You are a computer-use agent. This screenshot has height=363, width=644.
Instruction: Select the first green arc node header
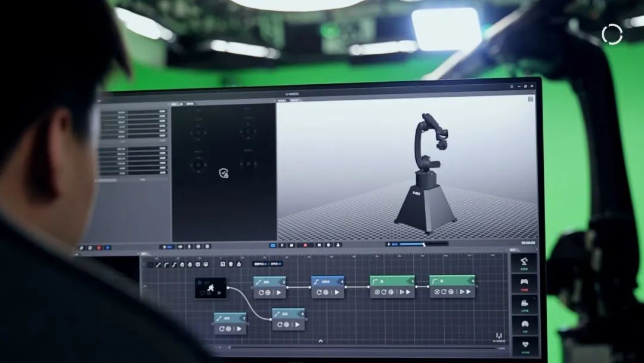coord(392,281)
